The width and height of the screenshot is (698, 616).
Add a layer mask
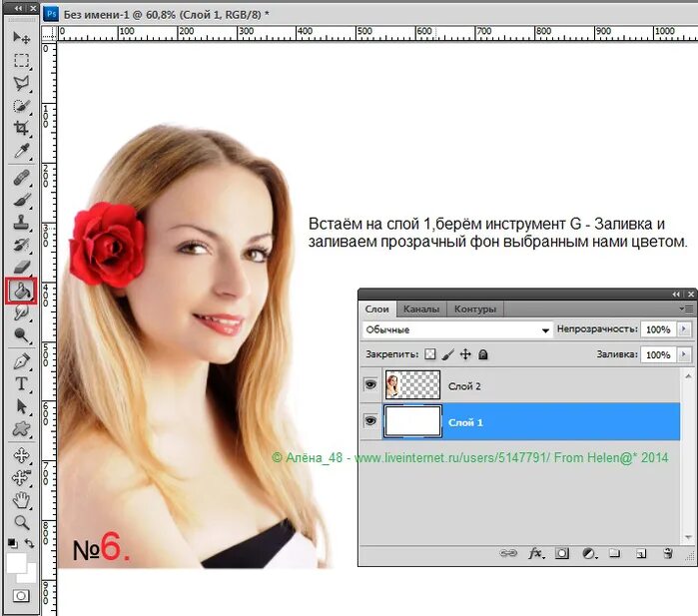coord(562,553)
